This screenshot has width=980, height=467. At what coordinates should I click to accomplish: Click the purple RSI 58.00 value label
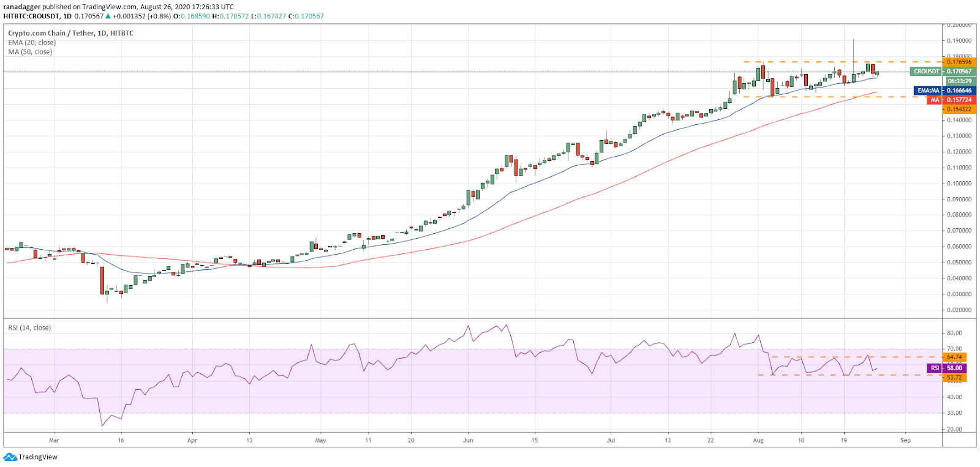946,368
